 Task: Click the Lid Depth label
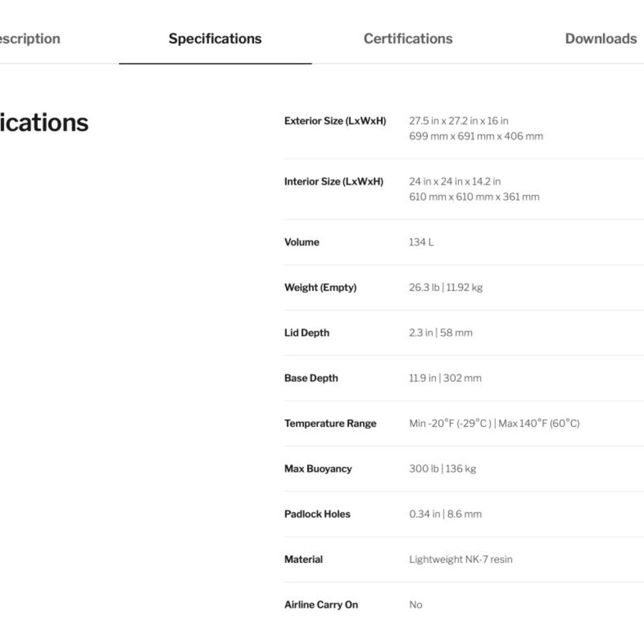[x=307, y=333]
